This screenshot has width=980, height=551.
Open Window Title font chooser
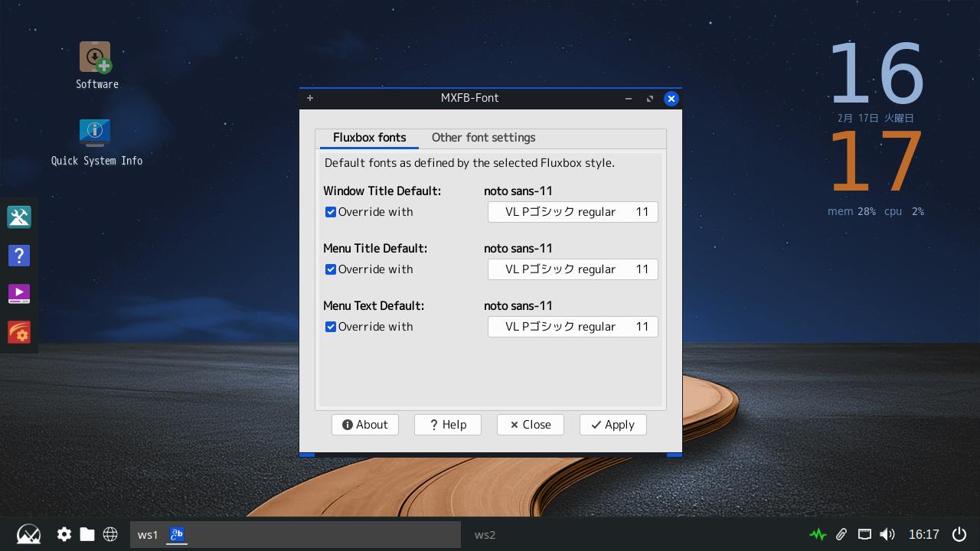click(573, 212)
